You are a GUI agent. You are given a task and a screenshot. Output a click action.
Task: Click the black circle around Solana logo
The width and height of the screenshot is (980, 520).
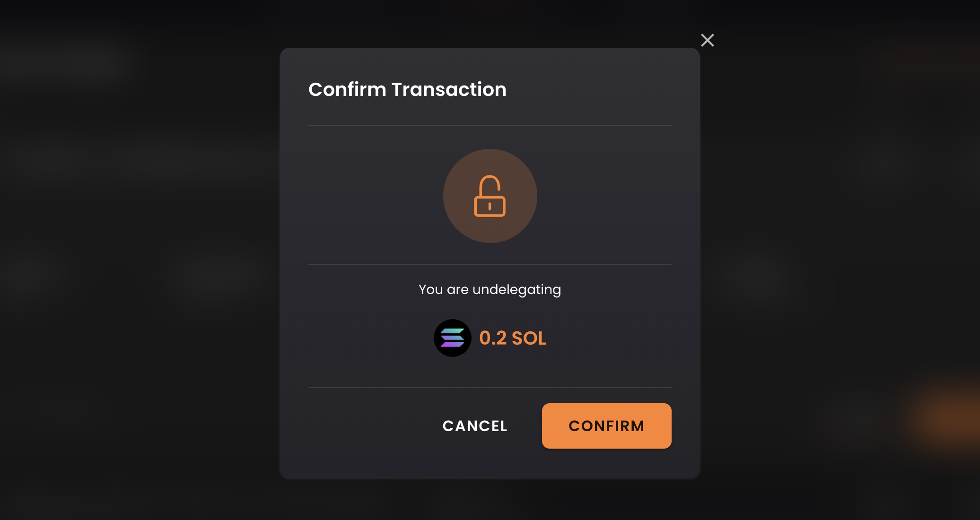(452, 338)
